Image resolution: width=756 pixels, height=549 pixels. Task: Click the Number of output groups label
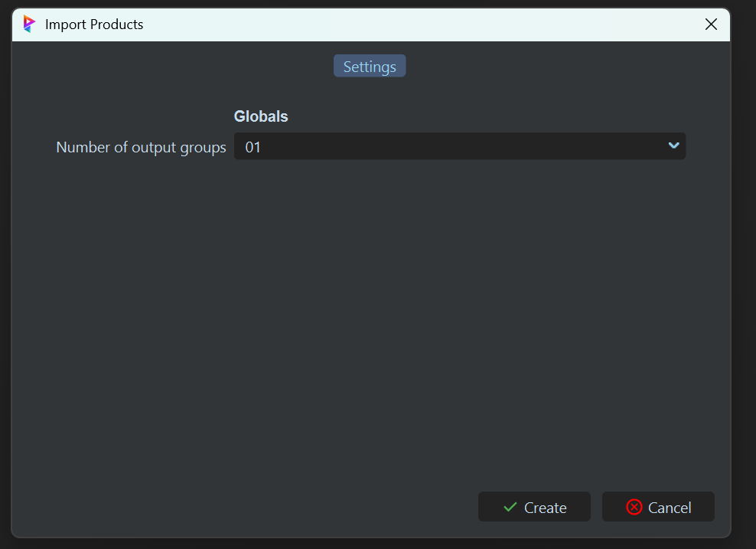[x=141, y=147]
